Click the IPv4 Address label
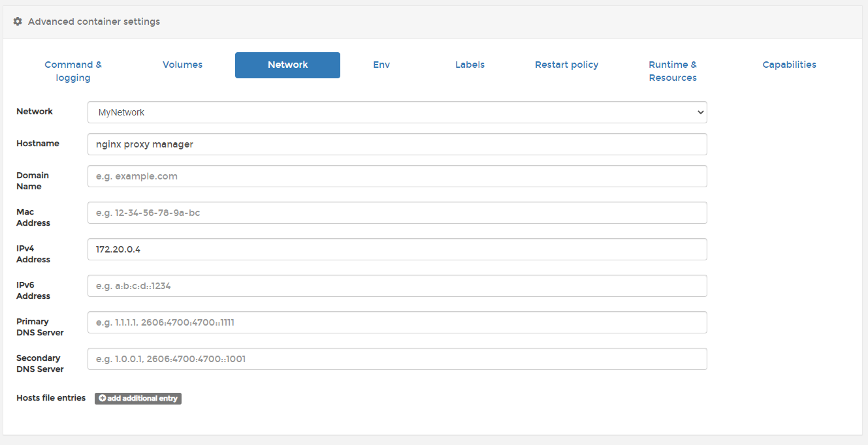This screenshot has width=868, height=445. point(33,254)
